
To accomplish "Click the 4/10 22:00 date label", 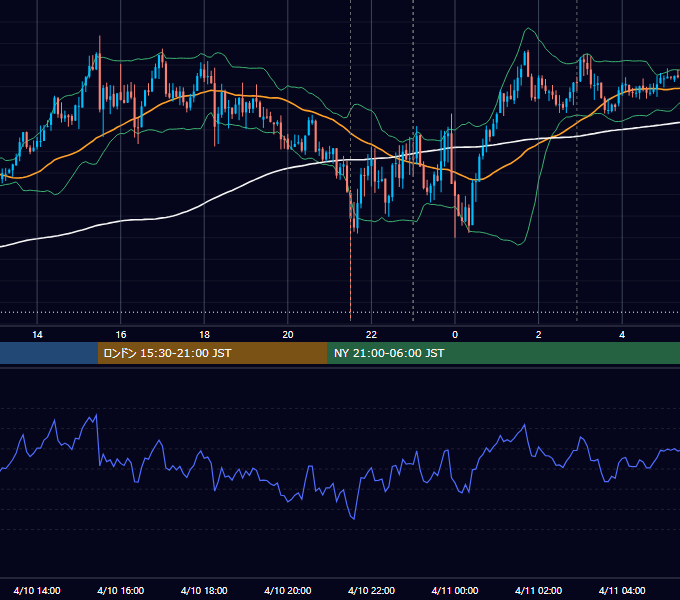I will [x=371, y=590].
